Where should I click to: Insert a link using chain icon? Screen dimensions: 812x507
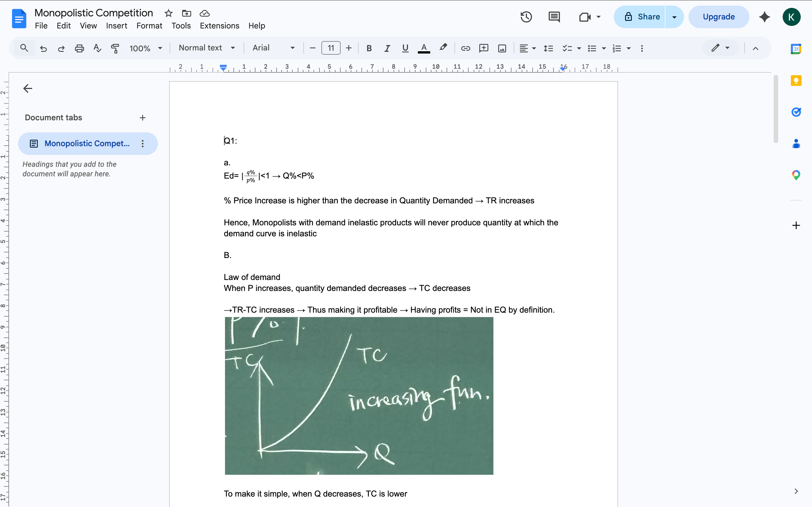(x=465, y=48)
